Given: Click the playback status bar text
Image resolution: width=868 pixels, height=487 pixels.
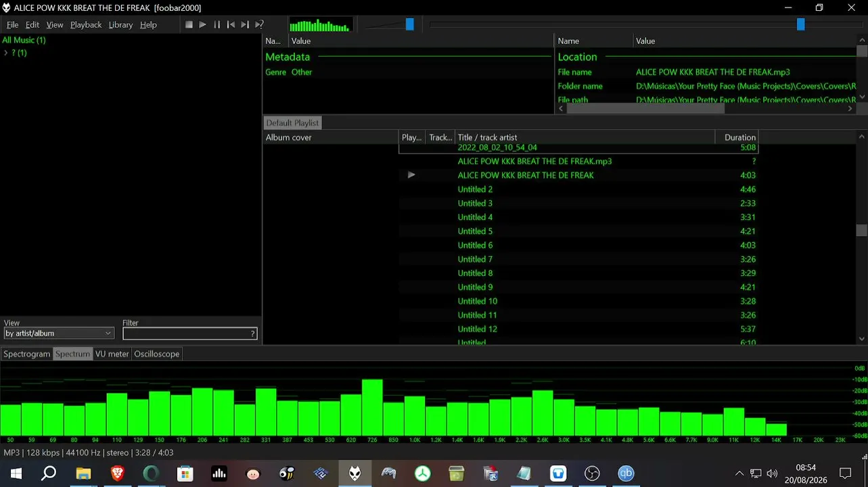Looking at the screenshot, I should tap(89, 453).
